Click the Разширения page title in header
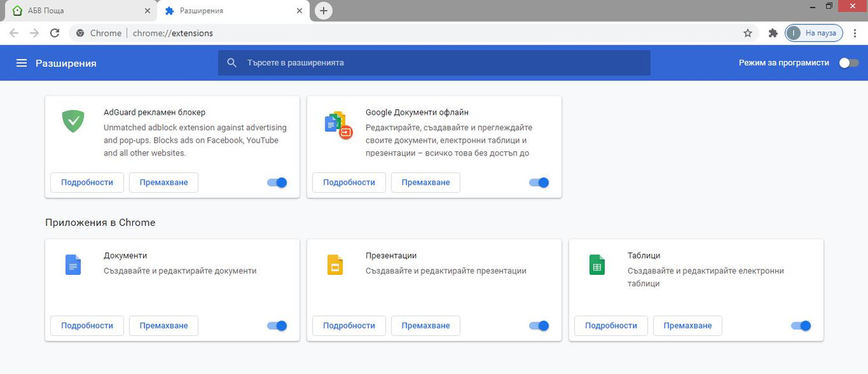 pyautogui.click(x=66, y=63)
